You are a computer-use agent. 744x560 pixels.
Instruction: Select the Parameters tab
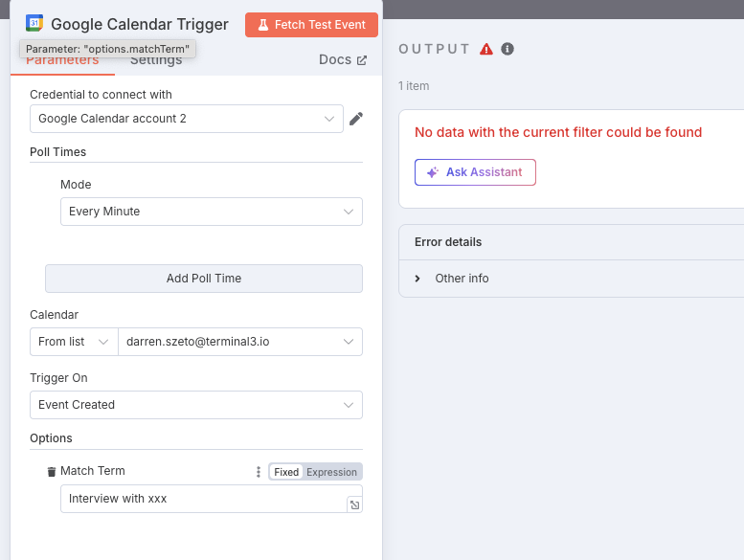tap(62, 61)
